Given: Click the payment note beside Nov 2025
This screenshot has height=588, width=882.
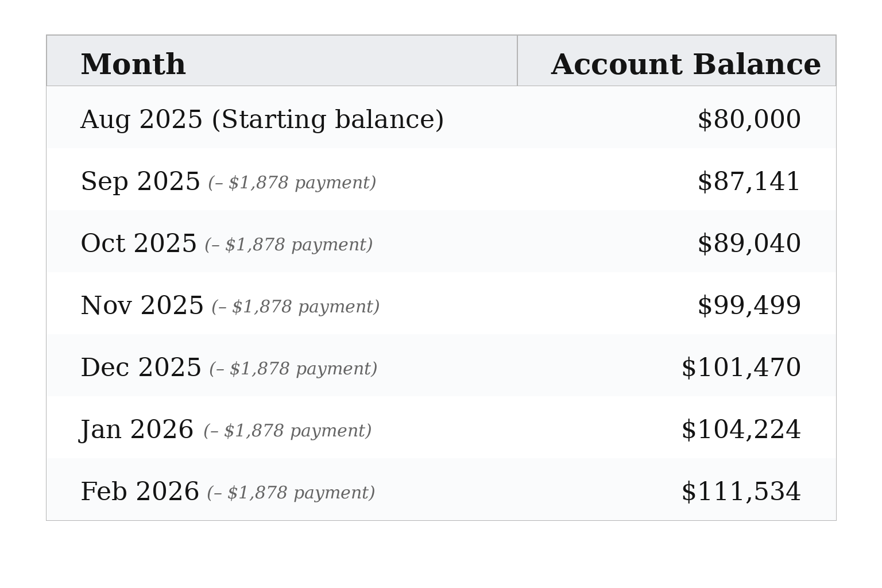Looking at the screenshot, I should tap(295, 307).
